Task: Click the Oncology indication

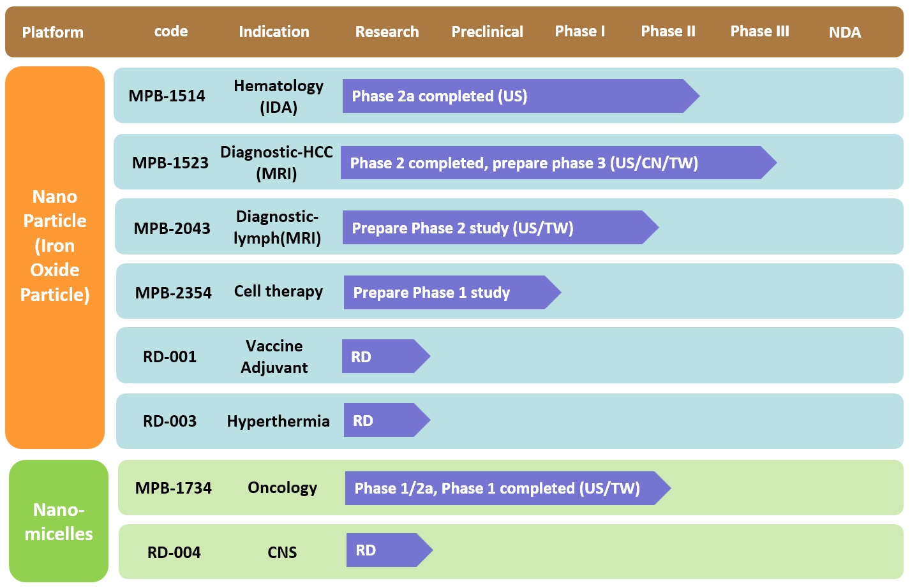Action: 282,488
